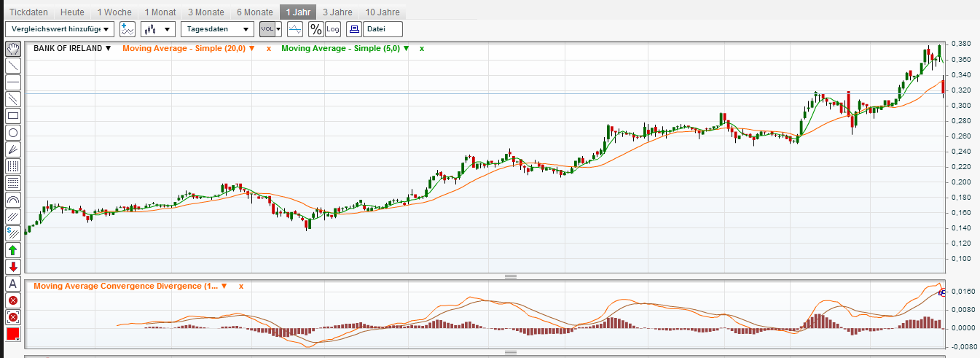Select the S-marked speed lines tool
980x358 pixels.
(13, 233)
